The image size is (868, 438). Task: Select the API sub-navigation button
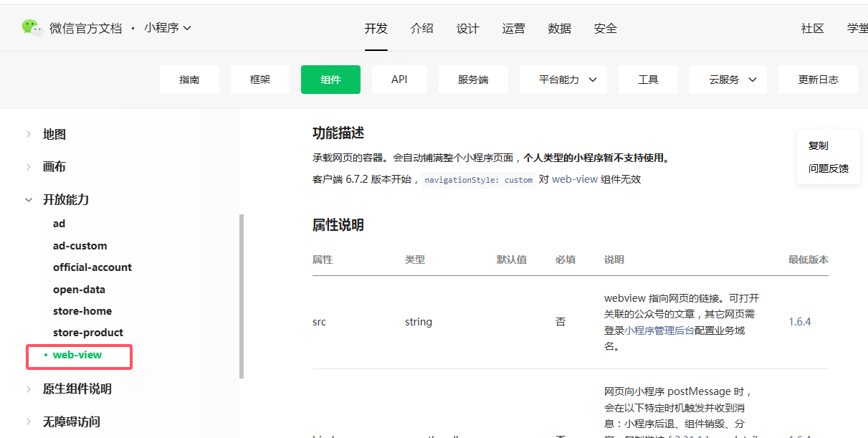[399, 80]
